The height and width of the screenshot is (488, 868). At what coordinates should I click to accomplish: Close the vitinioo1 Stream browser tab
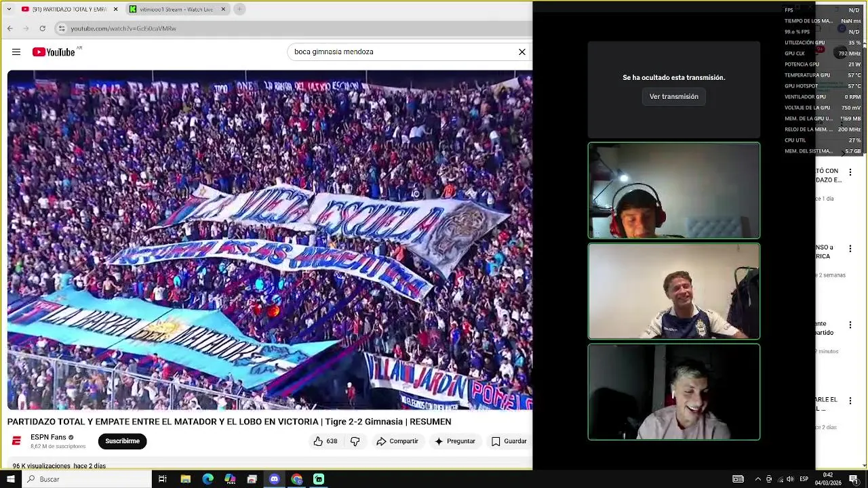click(x=223, y=9)
